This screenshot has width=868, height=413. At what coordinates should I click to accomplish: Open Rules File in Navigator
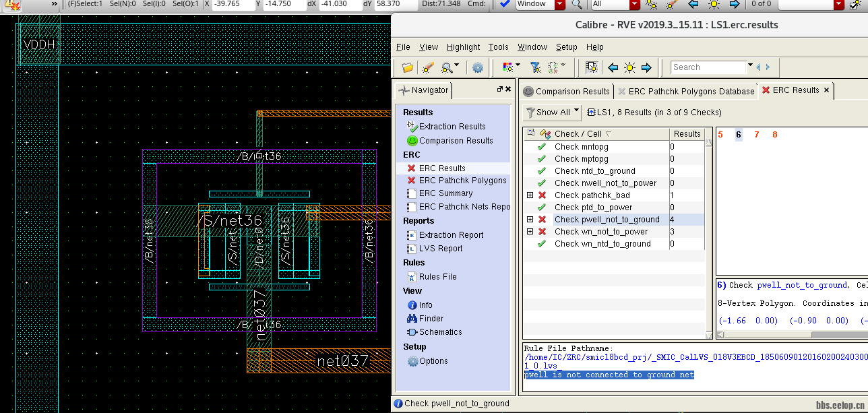pyautogui.click(x=432, y=277)
